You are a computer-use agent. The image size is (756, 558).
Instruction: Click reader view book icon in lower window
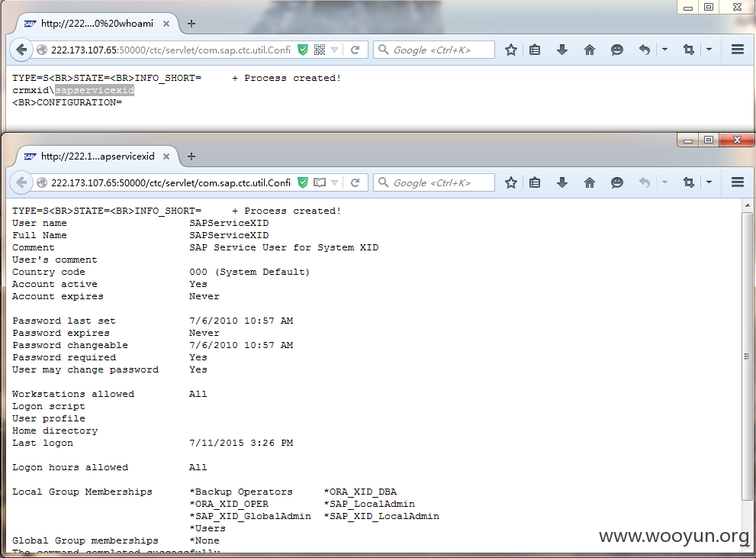pos(319,182)
